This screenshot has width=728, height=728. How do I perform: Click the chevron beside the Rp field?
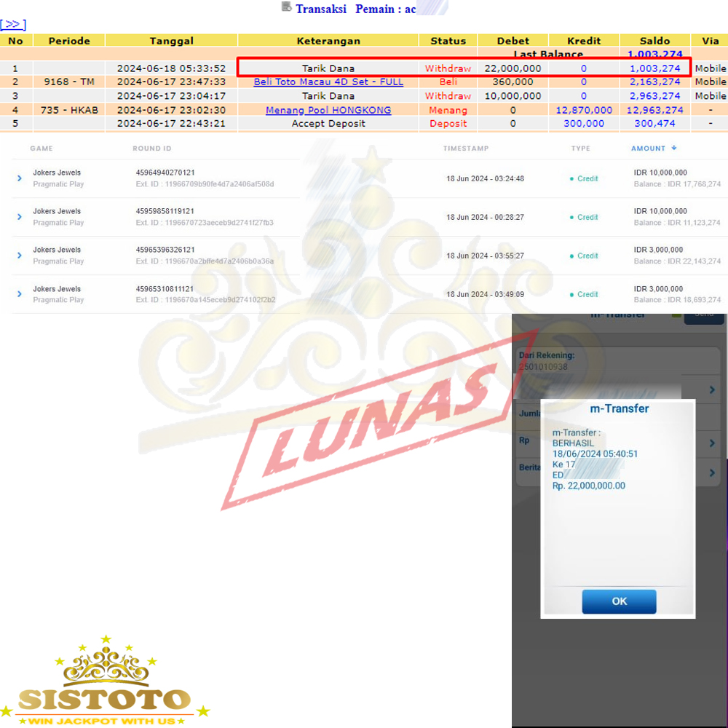tap(712, 443)
